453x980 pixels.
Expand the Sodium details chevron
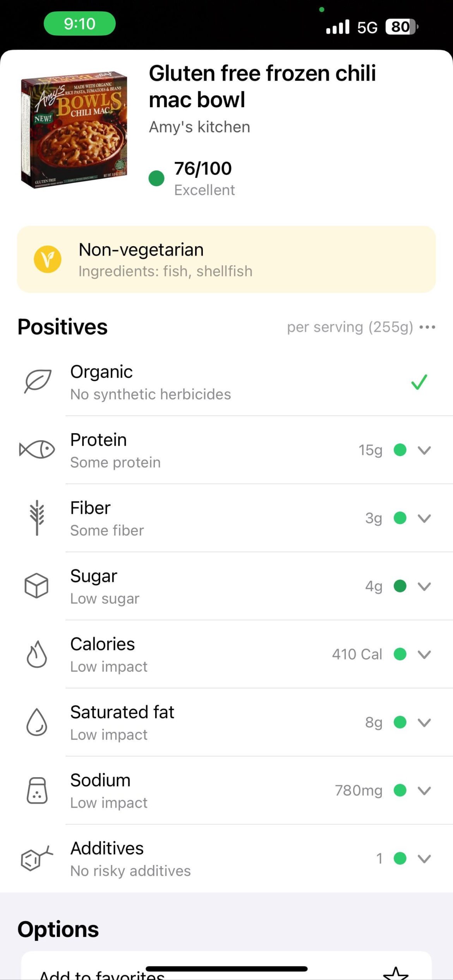(x=424, y=790)
